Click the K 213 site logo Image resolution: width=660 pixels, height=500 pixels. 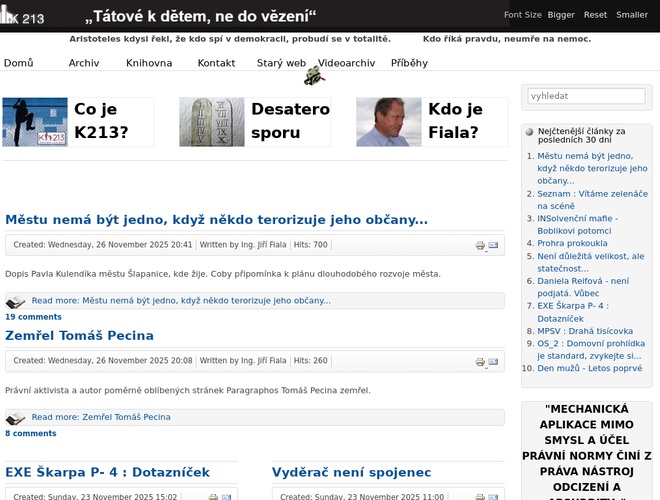coord(23,15)
